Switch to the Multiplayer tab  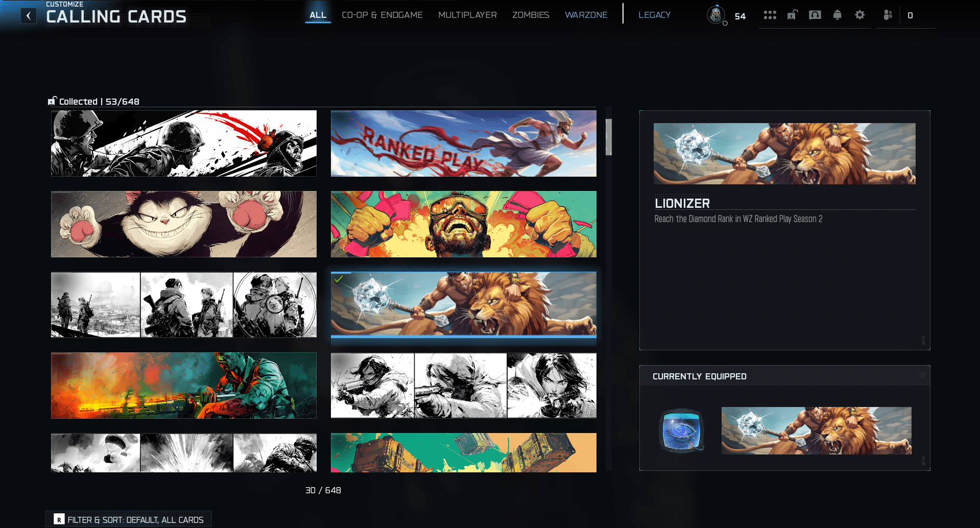coord(467,15)
